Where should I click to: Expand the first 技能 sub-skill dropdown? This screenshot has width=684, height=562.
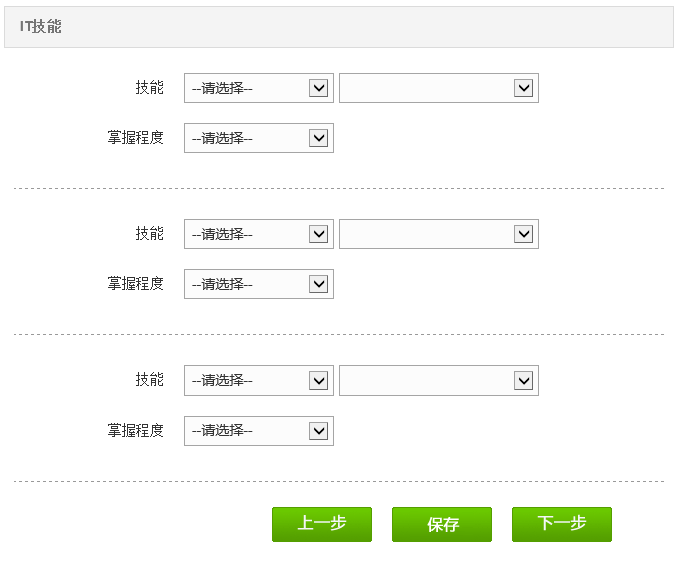[439, 88]
